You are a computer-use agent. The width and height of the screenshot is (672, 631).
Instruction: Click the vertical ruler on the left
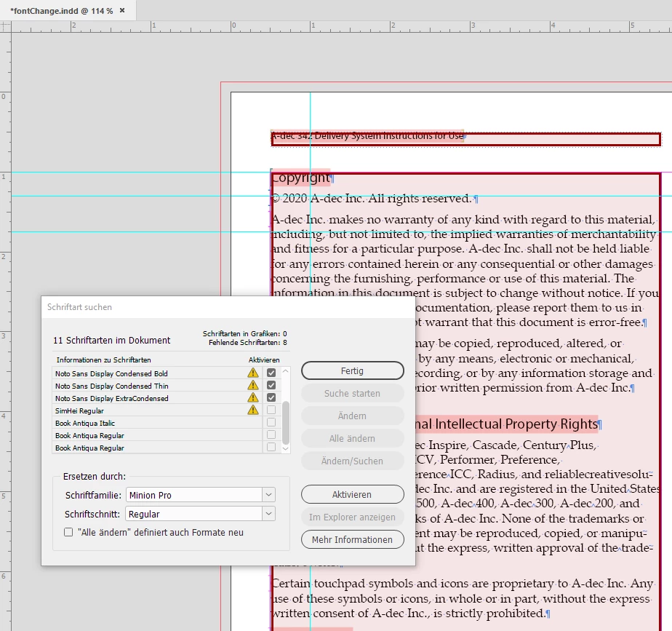tap(6, 332)
